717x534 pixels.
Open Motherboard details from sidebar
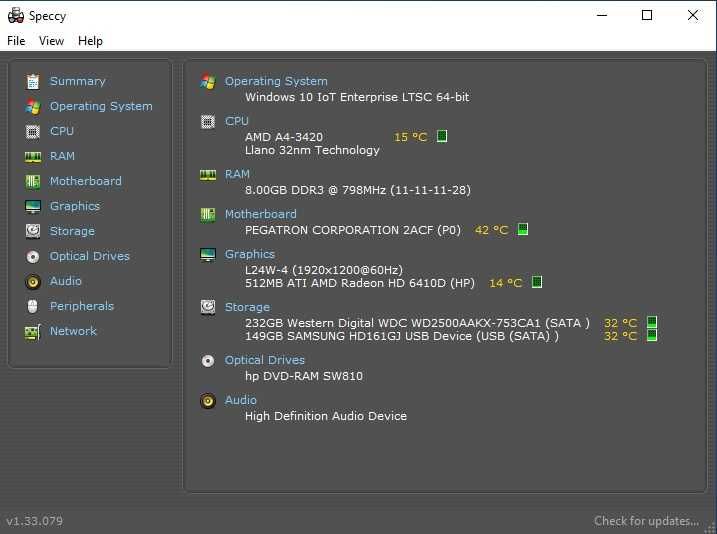click(x=86, y=181)
